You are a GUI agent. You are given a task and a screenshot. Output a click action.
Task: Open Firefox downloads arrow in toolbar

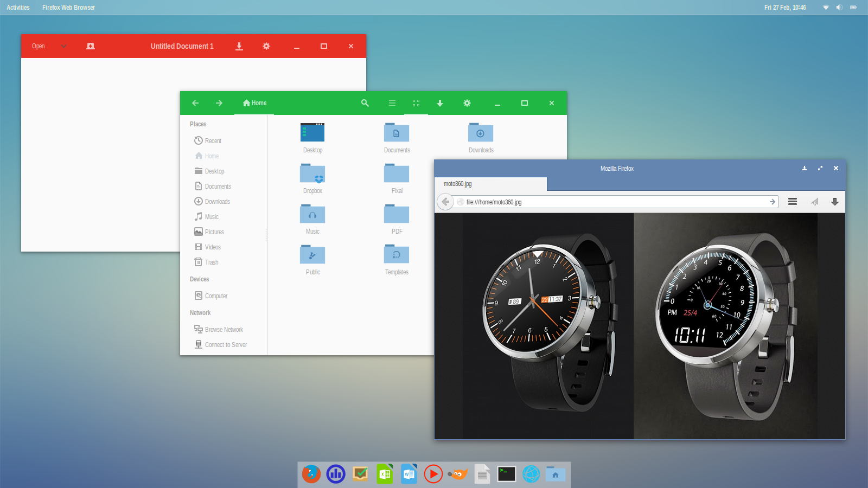tap(835, 202)
